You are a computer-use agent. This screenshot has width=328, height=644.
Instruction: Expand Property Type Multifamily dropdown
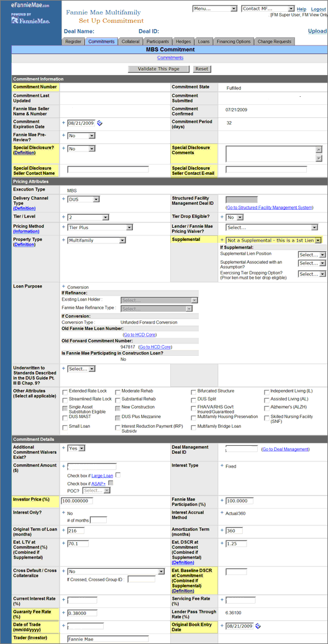point(96,240)
